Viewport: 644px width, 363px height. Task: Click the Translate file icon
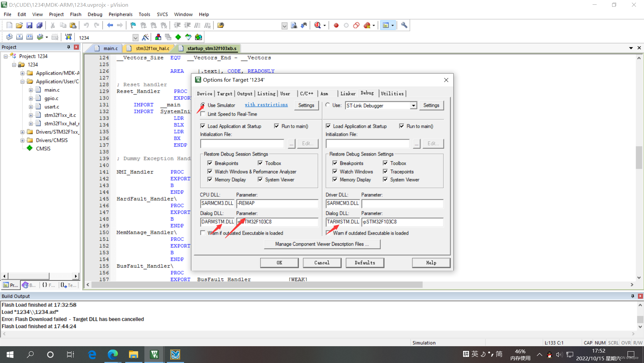click(x=9, y=37)
